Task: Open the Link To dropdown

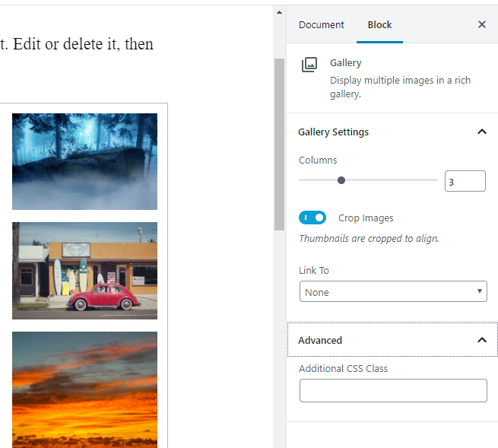Action: tap(393, 292)
